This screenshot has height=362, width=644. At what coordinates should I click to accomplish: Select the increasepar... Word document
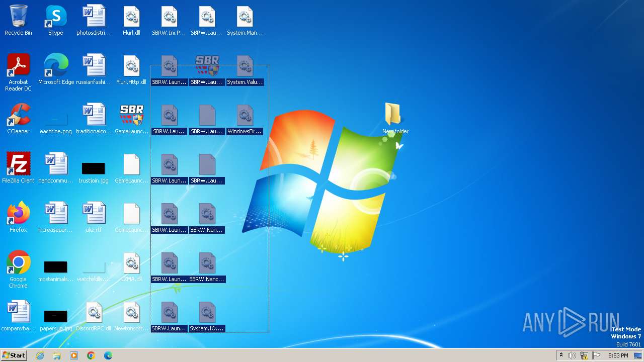click(56, 218)
